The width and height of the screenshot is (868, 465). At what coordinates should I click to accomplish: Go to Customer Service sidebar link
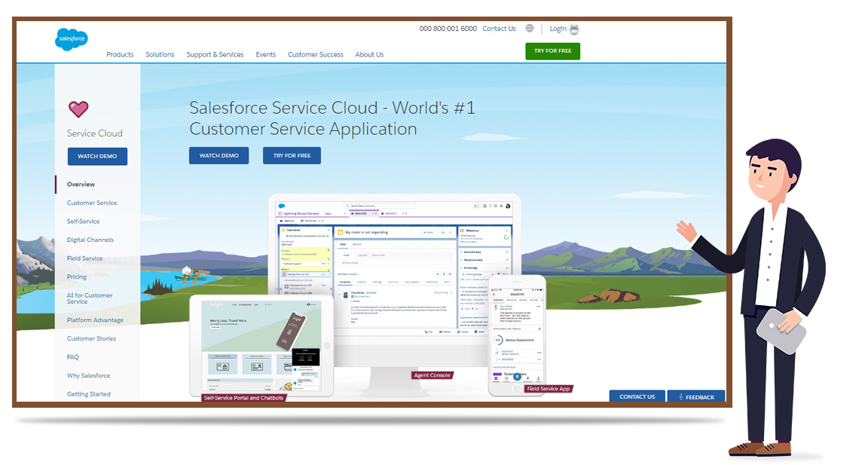click(92, 203)
